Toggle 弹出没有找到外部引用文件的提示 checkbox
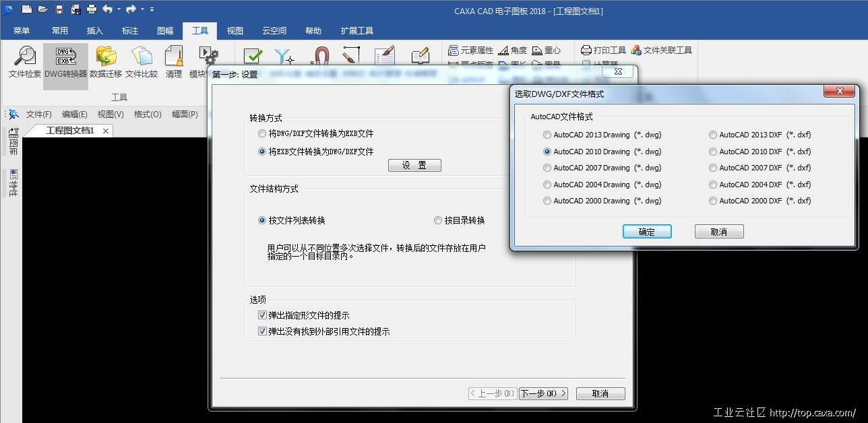 [x=323, y=331]
